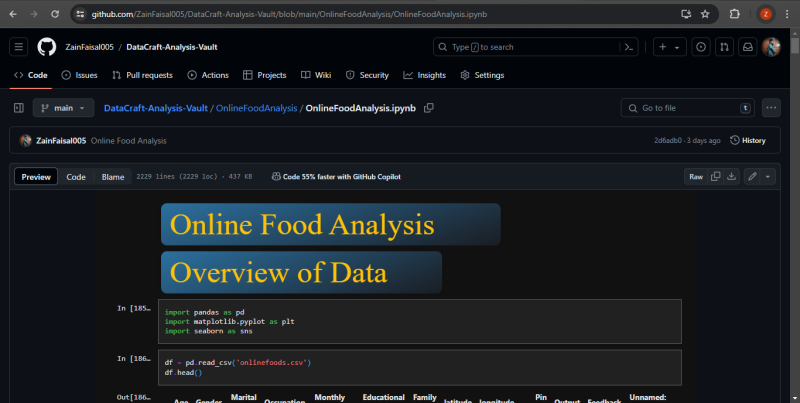Open the issues icon in header

tap(701, 47)
